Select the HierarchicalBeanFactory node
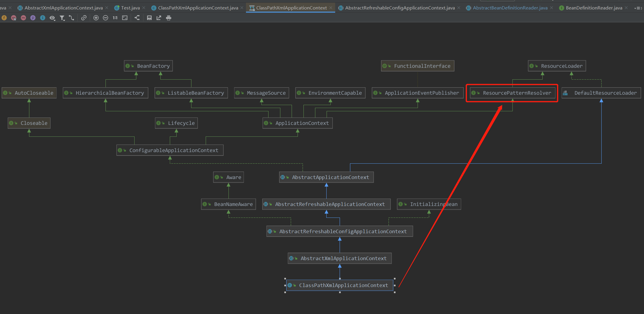The height and width of the screenshot is (314, 644). coord(105,93)
